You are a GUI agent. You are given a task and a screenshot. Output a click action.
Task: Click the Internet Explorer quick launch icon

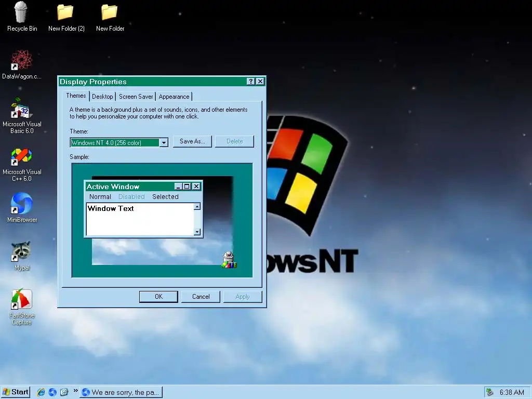click(41, 392)
